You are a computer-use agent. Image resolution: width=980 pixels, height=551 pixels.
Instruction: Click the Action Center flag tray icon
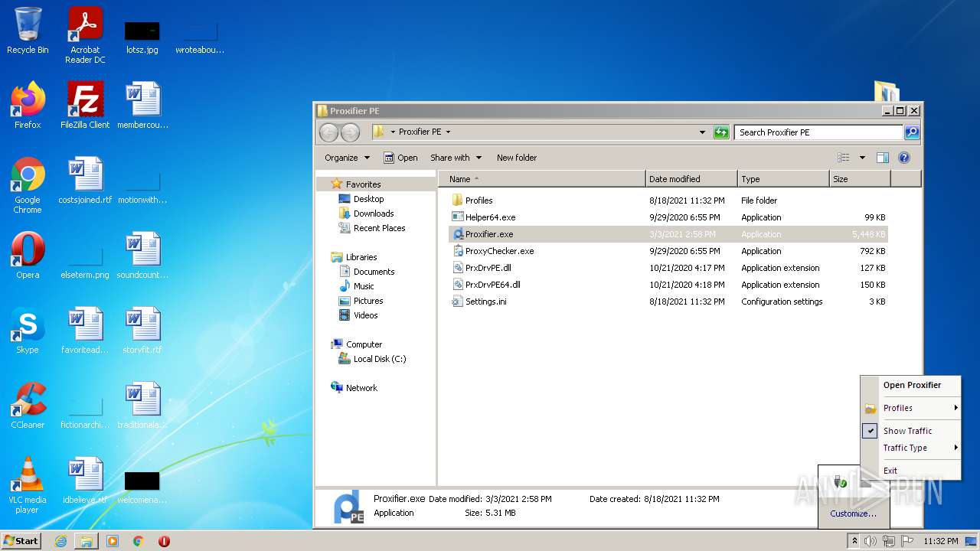click(906, 541)
